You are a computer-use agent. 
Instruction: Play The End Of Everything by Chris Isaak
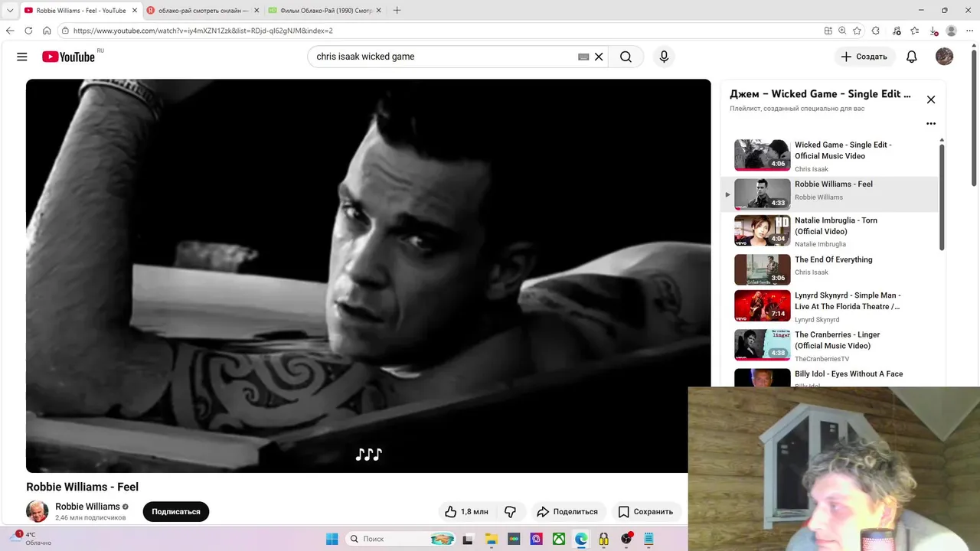pos(830,269)
